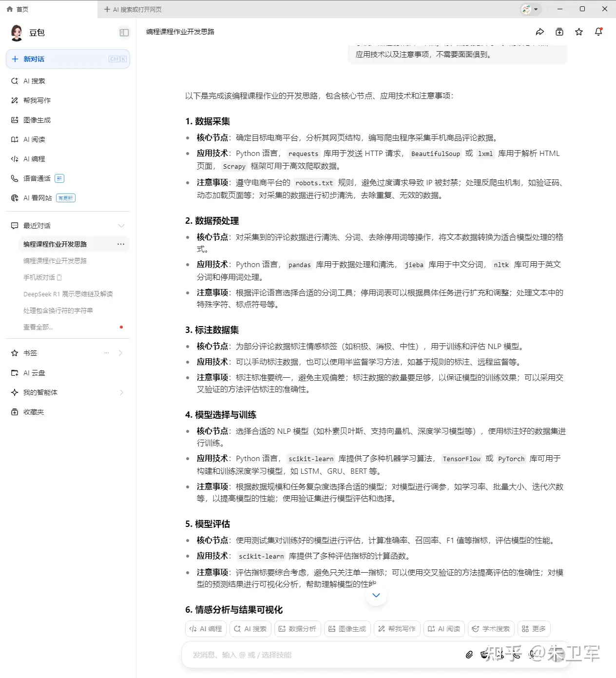Click the add-to-bookmarks icon next to share
This screenshot has height=678, width=616.
pyautogui.click(x=559, y=32)
